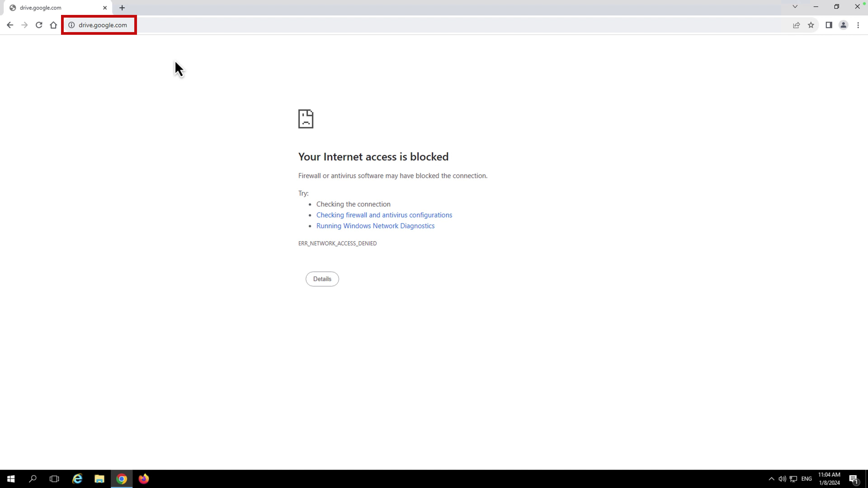Open the volume speaker icon
Image resolution: width=868 pixels, height=488 pixels.
click(x=782, y=479)
